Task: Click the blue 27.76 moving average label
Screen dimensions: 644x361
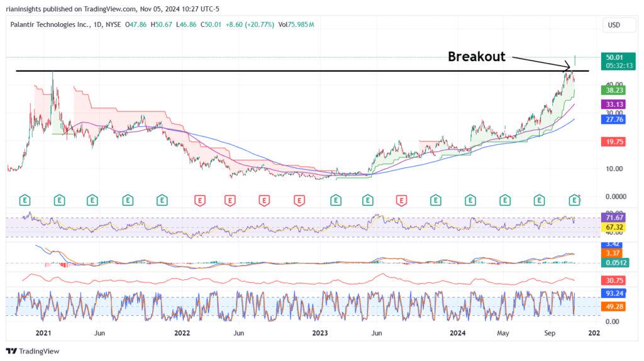Action: click(x=614, y=119)
